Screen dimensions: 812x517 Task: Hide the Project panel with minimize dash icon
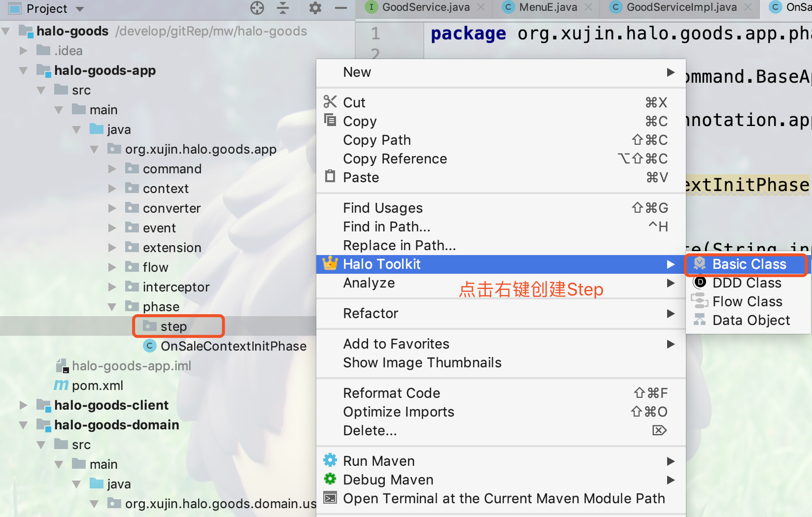click(x=341, y=8)
